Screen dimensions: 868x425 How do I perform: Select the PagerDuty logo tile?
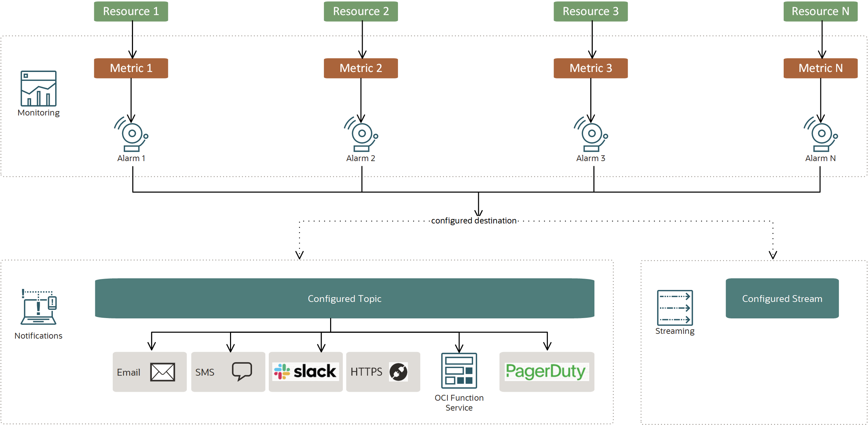pos(546,372)
